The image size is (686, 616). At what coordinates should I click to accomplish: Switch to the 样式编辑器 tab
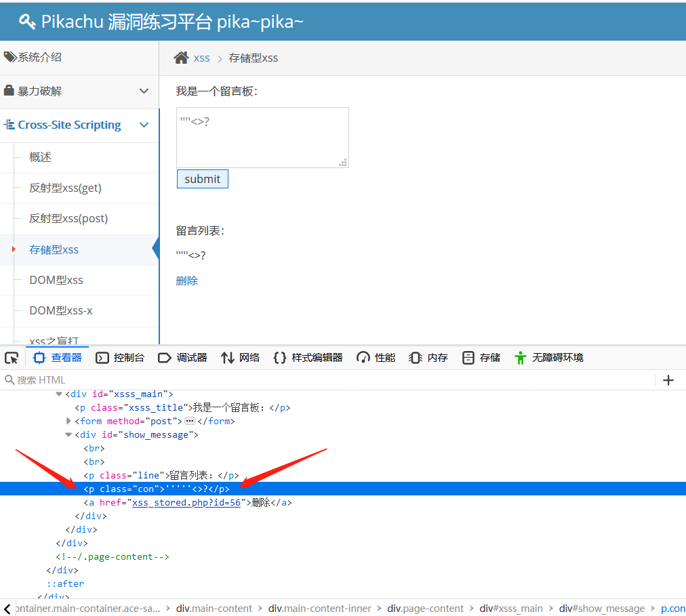tap(308, 358)
